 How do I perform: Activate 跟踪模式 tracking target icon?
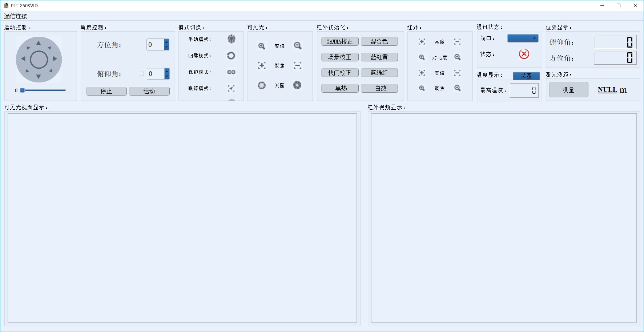(x=231, y=88)
